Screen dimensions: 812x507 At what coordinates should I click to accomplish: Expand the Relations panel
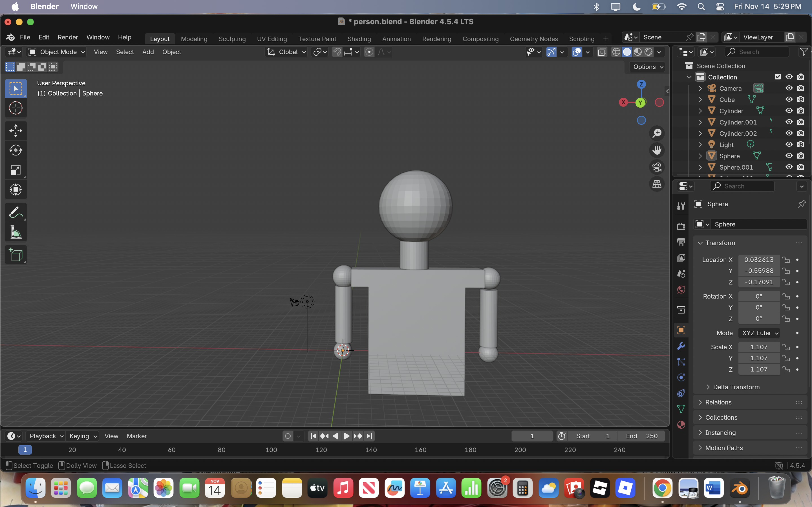718,402
